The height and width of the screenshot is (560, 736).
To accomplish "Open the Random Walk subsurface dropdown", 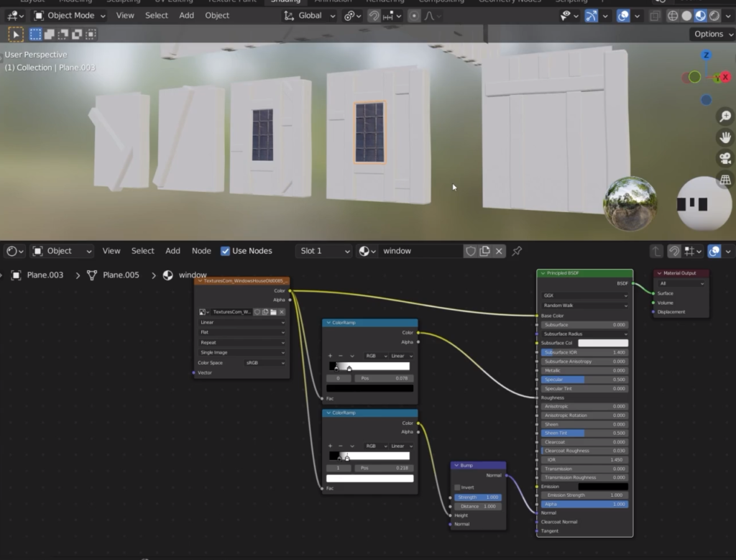I will [x=585, y=306].
